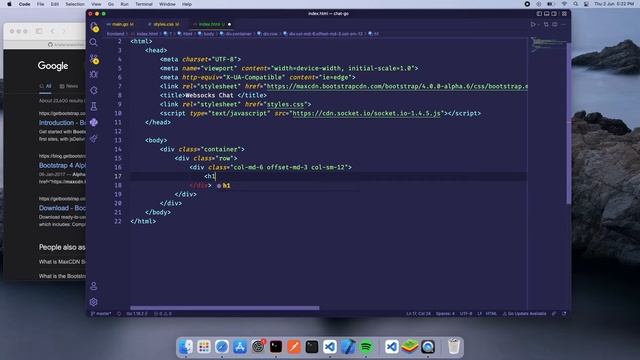
Task: Toggle secondary sidebar layout icon in title bar
Action: pos(554,13)
